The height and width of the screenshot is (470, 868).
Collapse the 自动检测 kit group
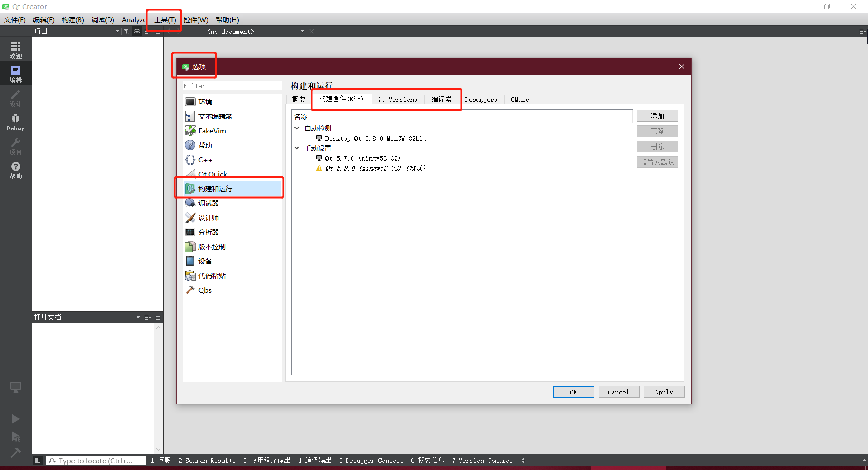pos(297,128)
